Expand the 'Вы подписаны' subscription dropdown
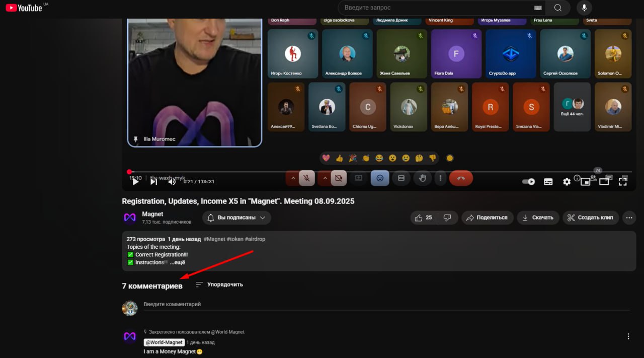Screen dimensions: 644x358 [x=236, y=218]
